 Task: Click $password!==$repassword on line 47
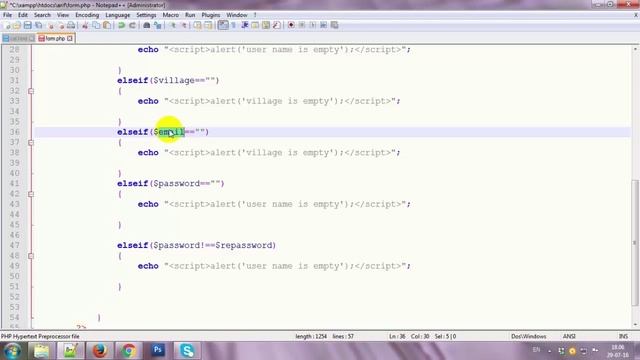(213, 245)
